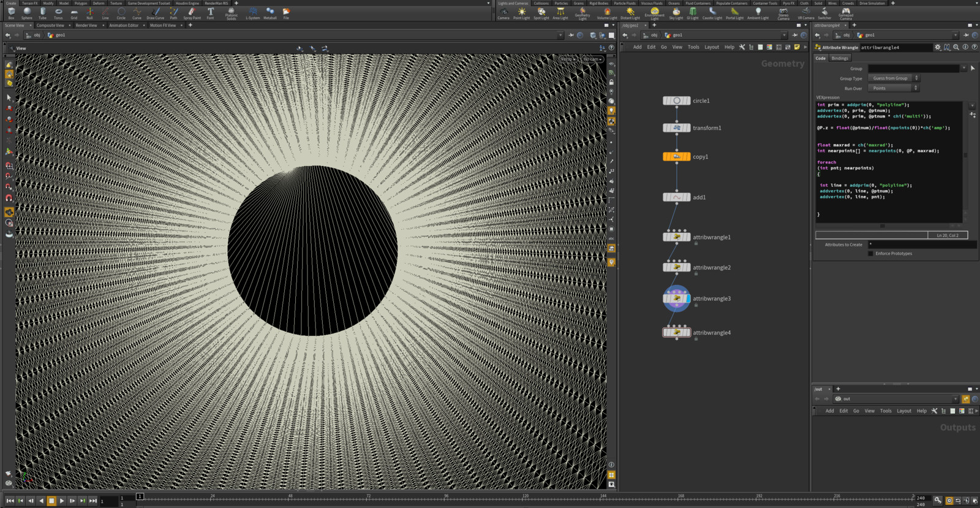The height and width of the screenshot is (508, 980).
Task: Add an Ambient Light
Action: click(x=758, y=13)
